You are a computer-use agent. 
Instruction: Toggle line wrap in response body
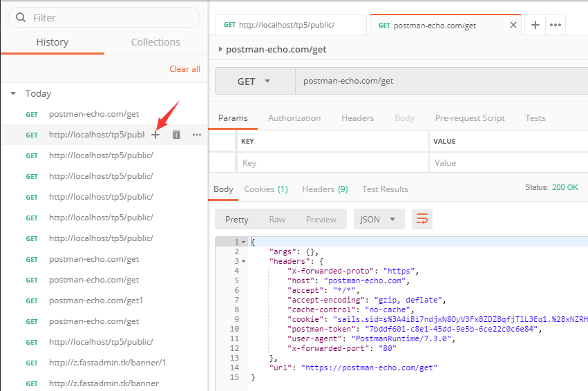tap(422, 219)
